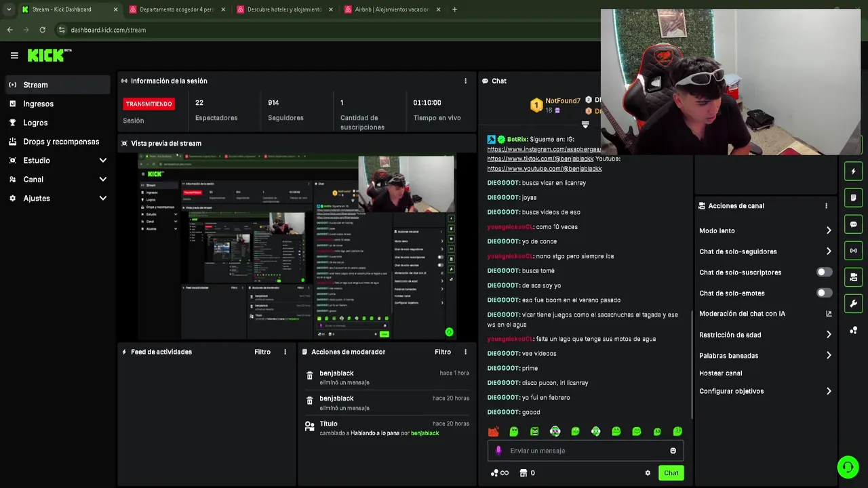Open three-dot menu of Acciones de canal
Image resolution: width=868 pixels, height=488 pixels.
826,205
